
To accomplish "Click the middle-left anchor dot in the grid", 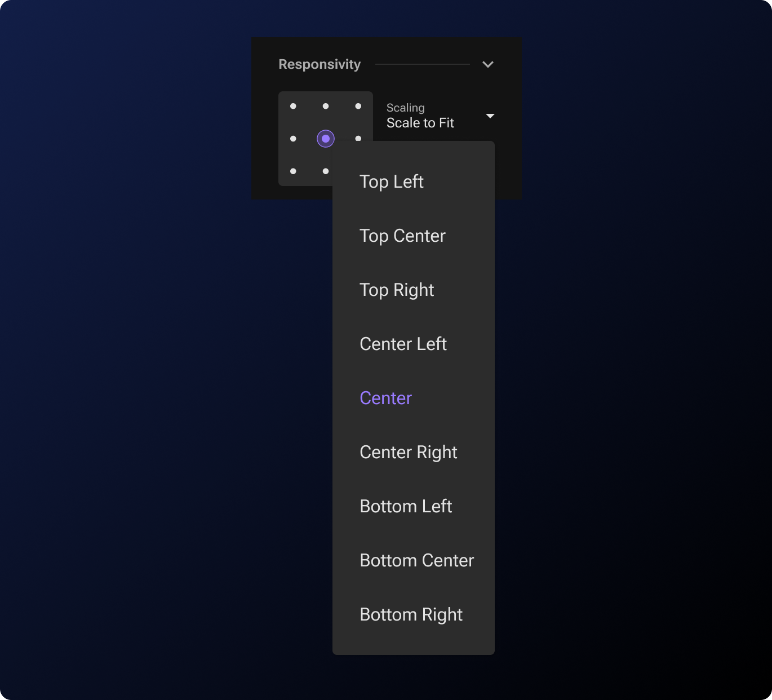I will [x=293, y=139].
